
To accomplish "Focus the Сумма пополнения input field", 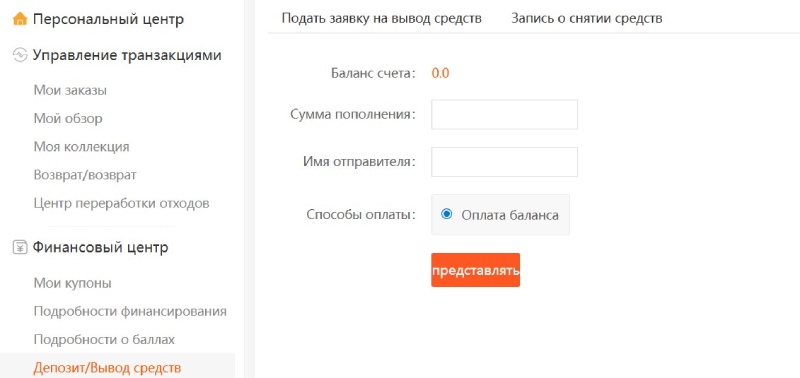I will (x=504, y=114).
